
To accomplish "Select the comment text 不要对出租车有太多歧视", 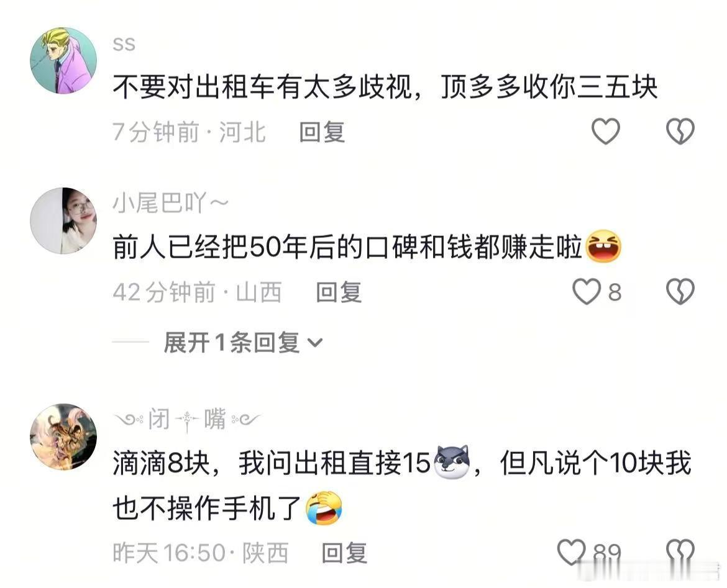I will click(x=262, y=87).
